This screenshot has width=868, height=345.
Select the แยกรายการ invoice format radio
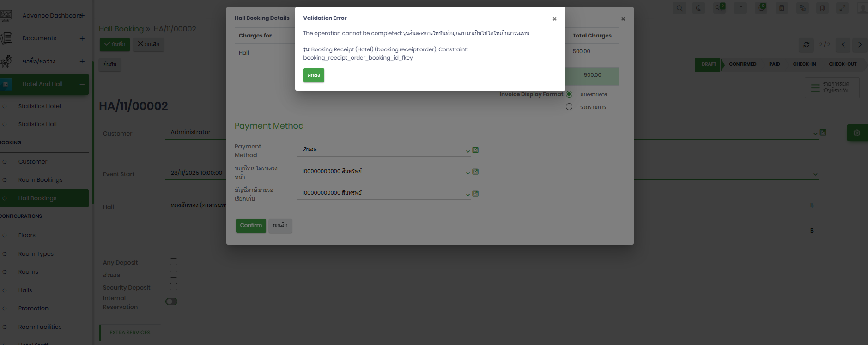pos(569,94)
